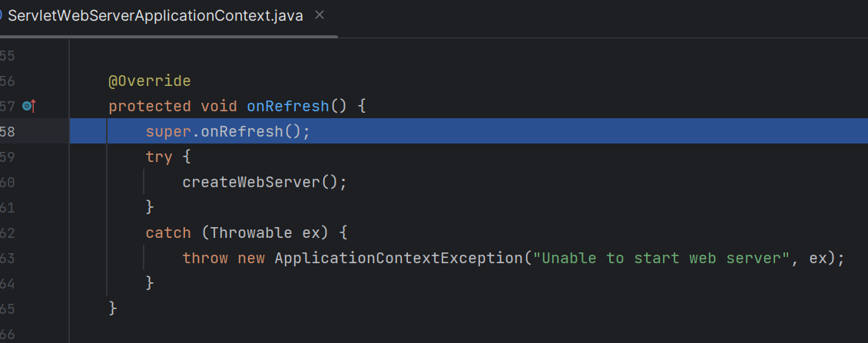This screenshot has width=868, height=343.
Task: Click the closing brace on line 65
Action: point(113,308)
